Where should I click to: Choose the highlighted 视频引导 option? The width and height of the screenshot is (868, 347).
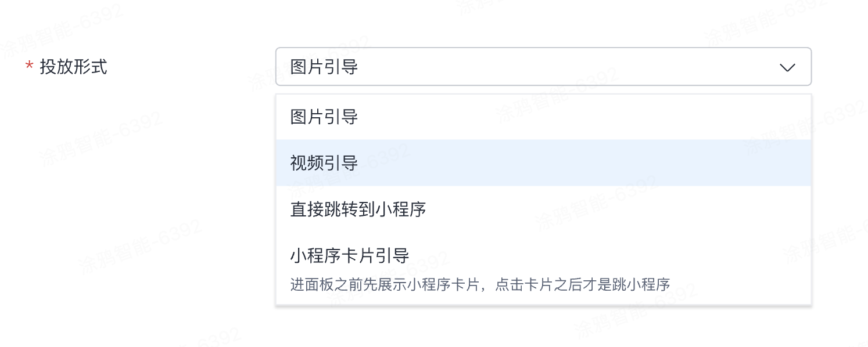pyautogui.click(x=324, y=163)
